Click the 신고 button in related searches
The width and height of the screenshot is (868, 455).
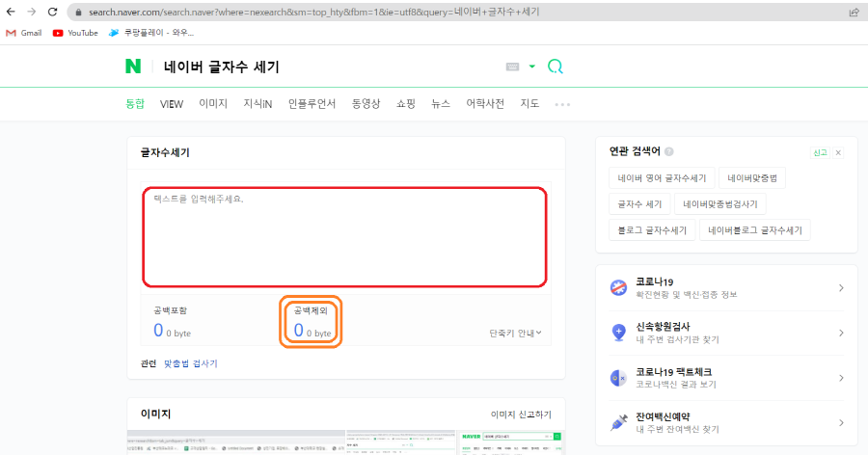click(820, 152)
